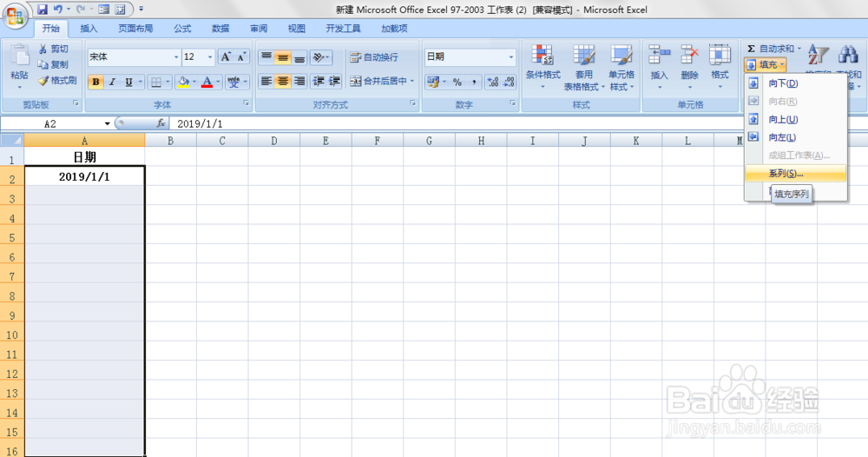Increase decimal places

(492, 82)
